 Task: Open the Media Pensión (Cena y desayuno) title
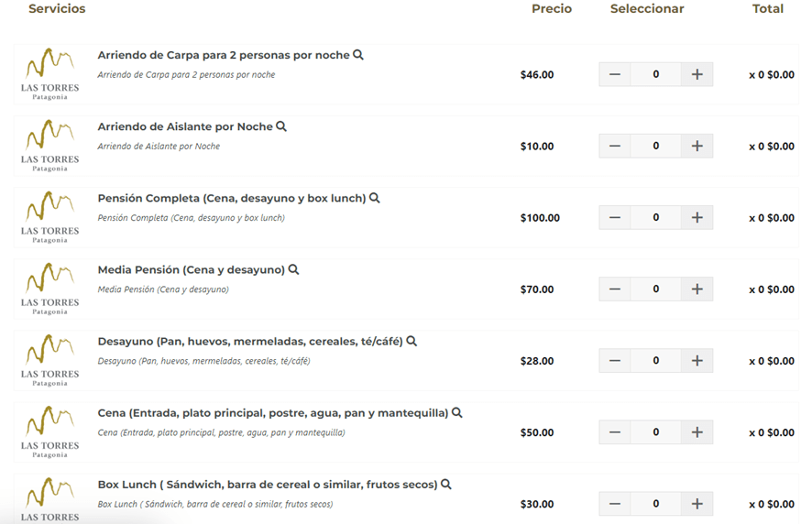(x=192, y=270)
